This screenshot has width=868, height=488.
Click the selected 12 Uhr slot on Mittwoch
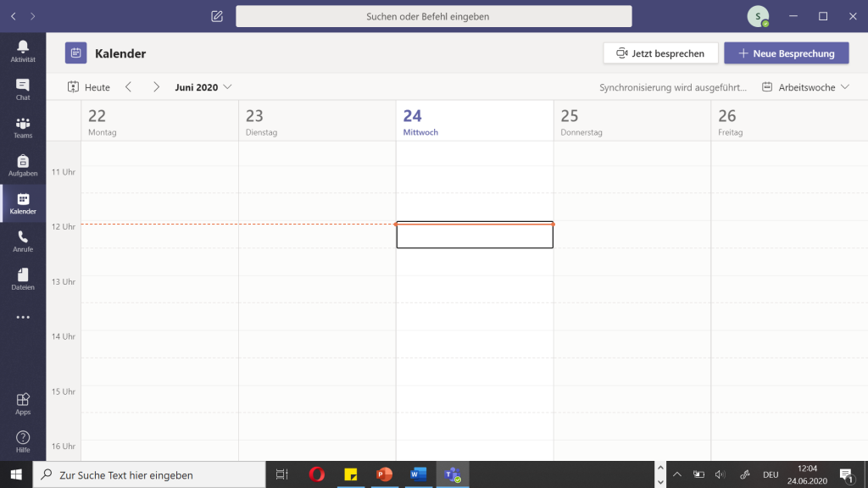475,235
